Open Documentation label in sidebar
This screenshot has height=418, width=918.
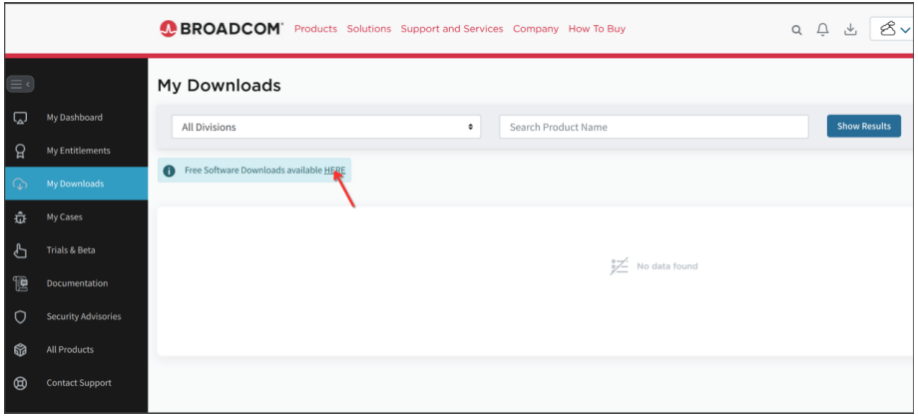pos(77,283)
